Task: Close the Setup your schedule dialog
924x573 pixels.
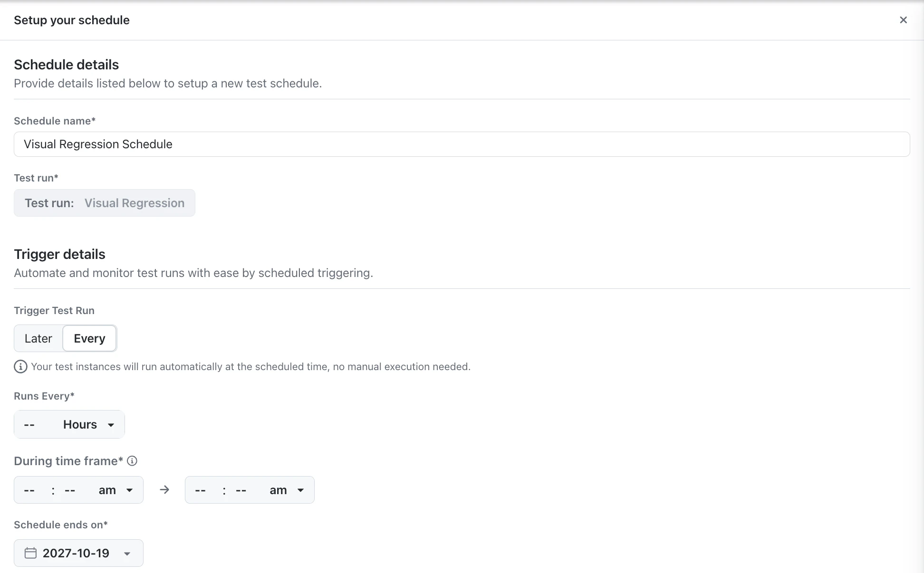Action: point(903,20)
